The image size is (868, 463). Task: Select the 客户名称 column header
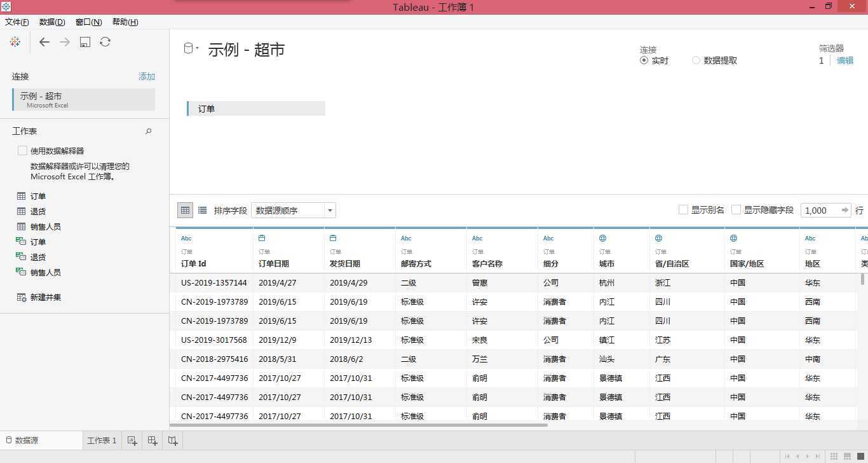pyautogui.click(x=502, y=251)
